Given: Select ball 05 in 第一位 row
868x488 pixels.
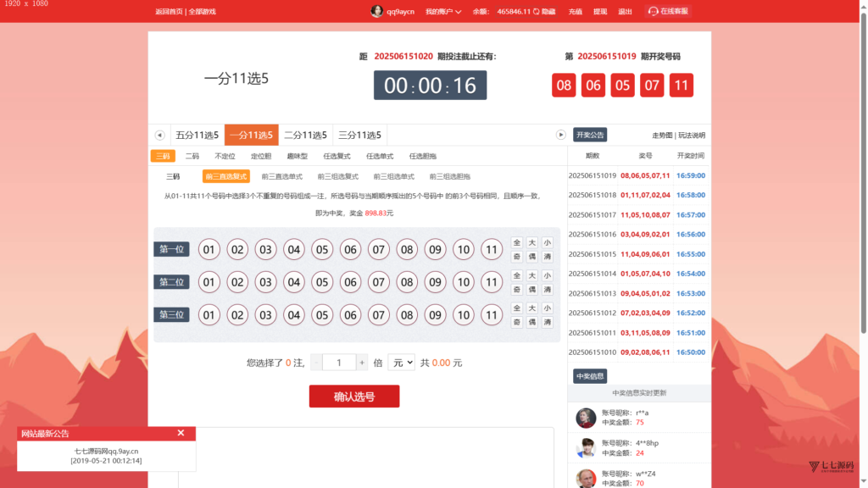Looking at the screenshot, I should click(x=321, y=250).
